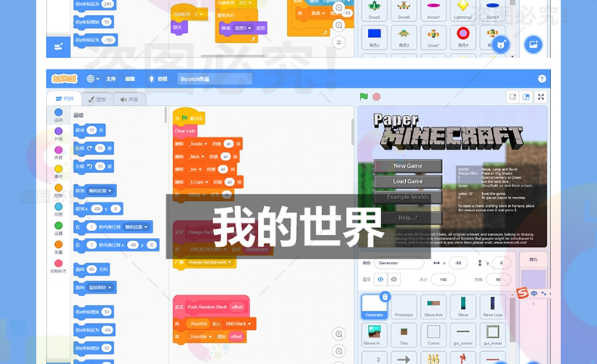Open change background broadcast dropdown
This screenshot has width=597, height=364.
click(x=209, y=263)
